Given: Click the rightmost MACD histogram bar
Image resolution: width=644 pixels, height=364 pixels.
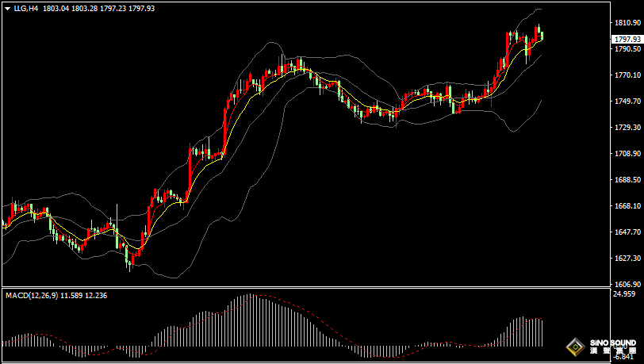Looking at the screenshot, I should click(542, 332).
